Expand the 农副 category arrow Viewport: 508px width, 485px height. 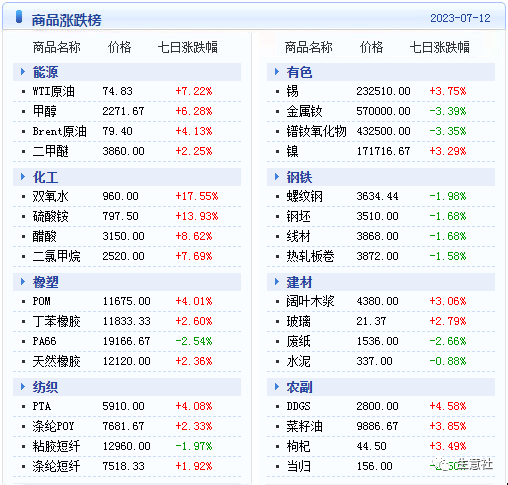[277, 387]
